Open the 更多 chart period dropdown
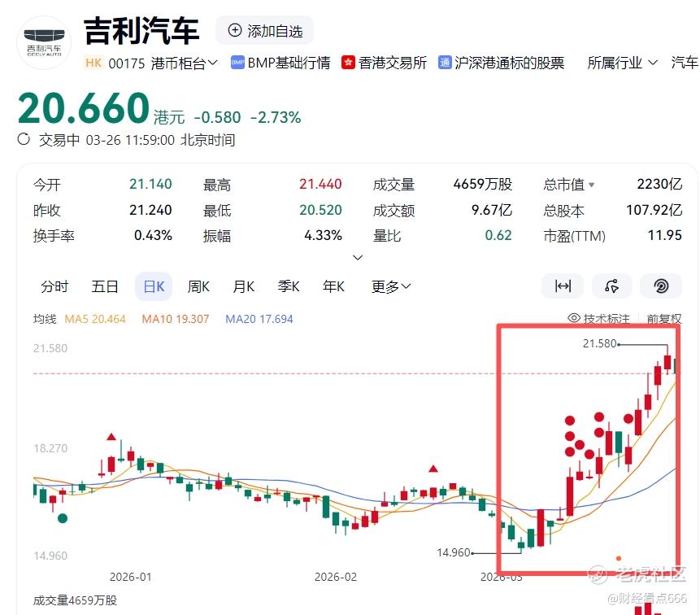 (x=390, y=286)
